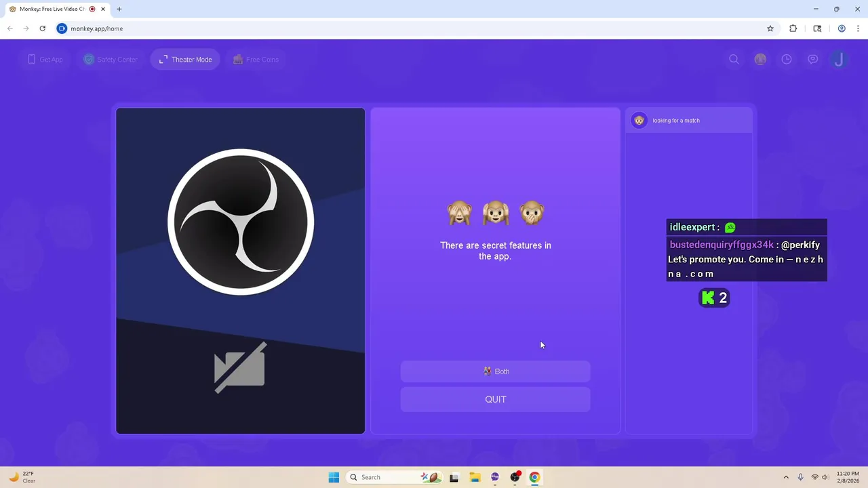Reload the page
Screen dimensions: 868x488
[43, 28]
